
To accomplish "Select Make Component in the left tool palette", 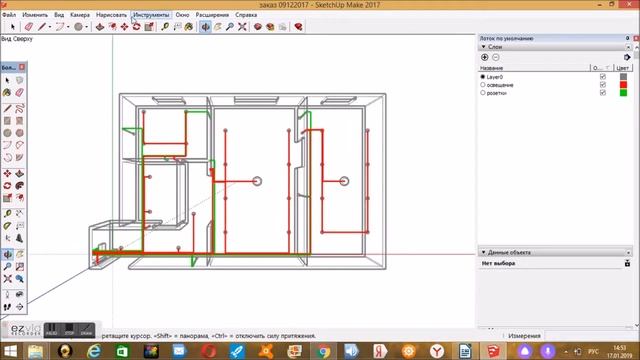I will click(x=20, y=80).
